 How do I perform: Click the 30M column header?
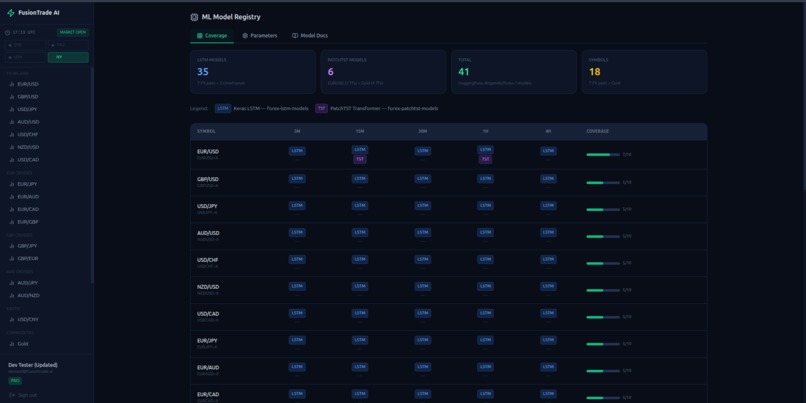(x=423, y=132)
